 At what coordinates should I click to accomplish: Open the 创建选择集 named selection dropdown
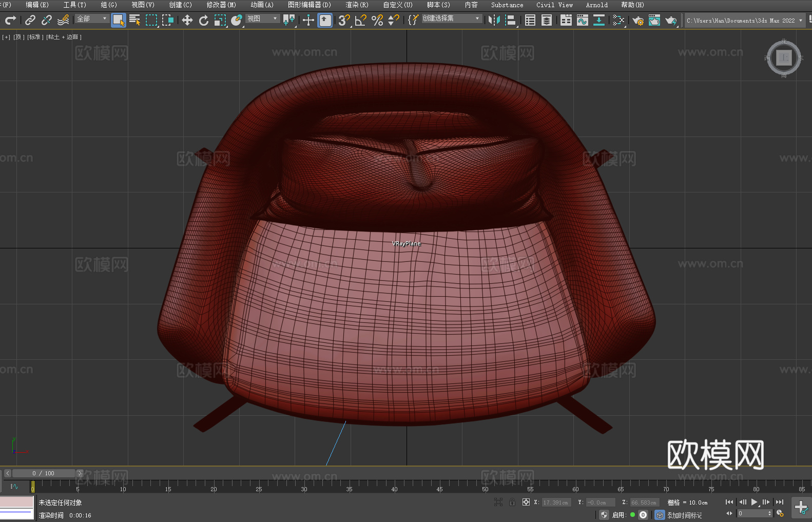(452, 18)
